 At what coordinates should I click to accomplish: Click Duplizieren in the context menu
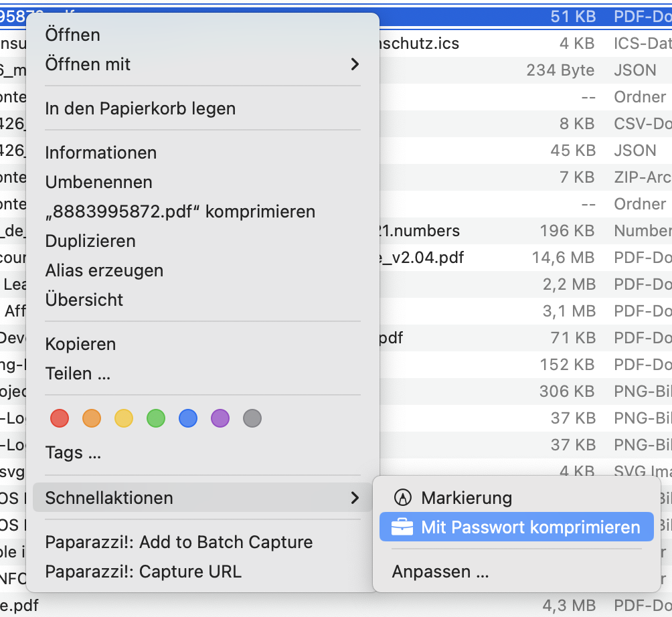click(x=90, y=241)
